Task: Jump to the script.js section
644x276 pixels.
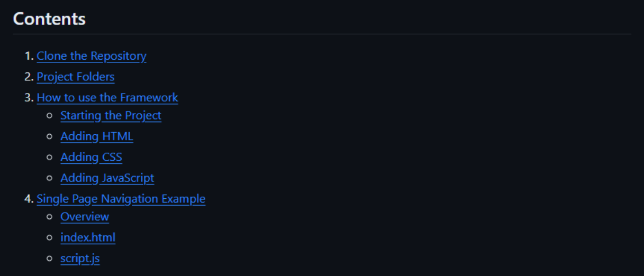Action: [x=80, y=259]
